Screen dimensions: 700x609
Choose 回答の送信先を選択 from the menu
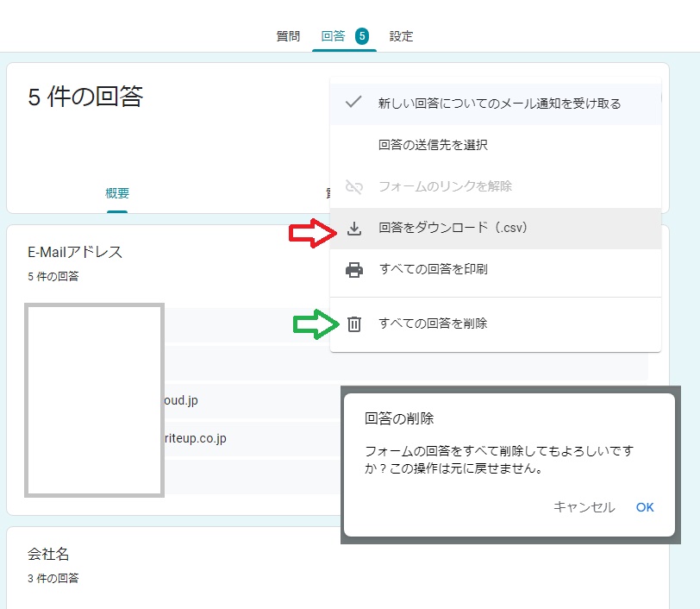(x=433, y=145)
